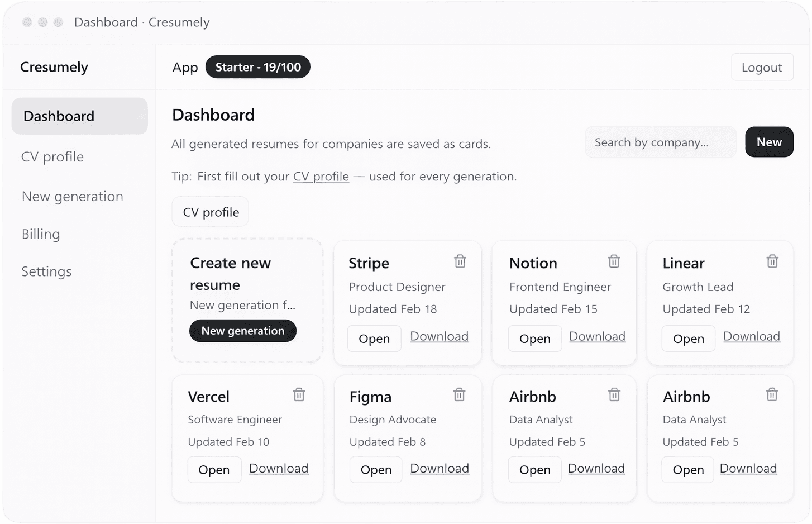
Task: Delete the Notion resume card
Action: point(614,261)
